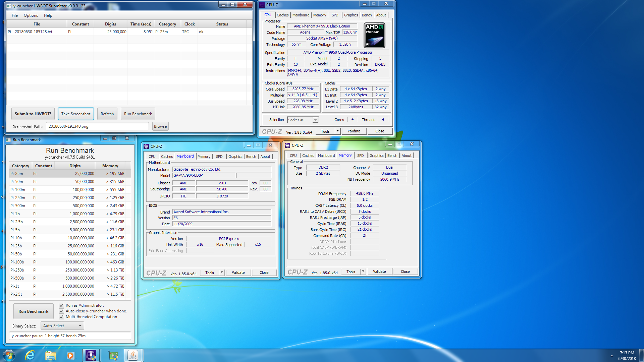The height and width of the screenshot is (362, 644).
Task: Click Run Benchmark in HWBOT Submitter
Action: tap(138, 114)
